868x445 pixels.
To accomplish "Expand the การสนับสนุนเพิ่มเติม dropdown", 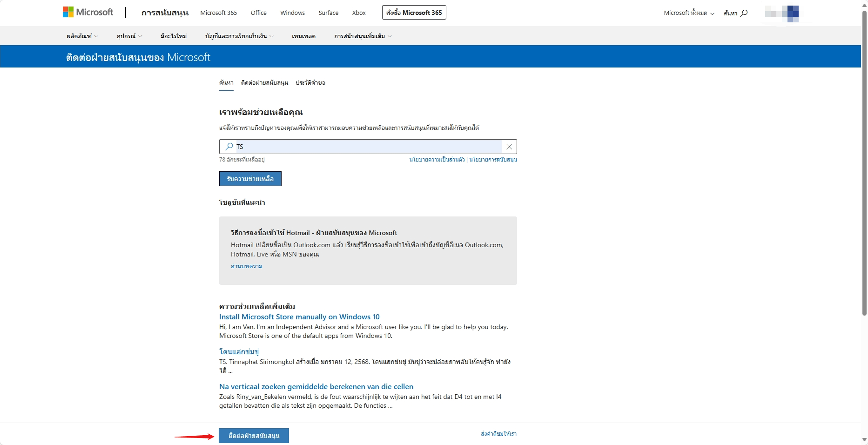I will 363,36.
